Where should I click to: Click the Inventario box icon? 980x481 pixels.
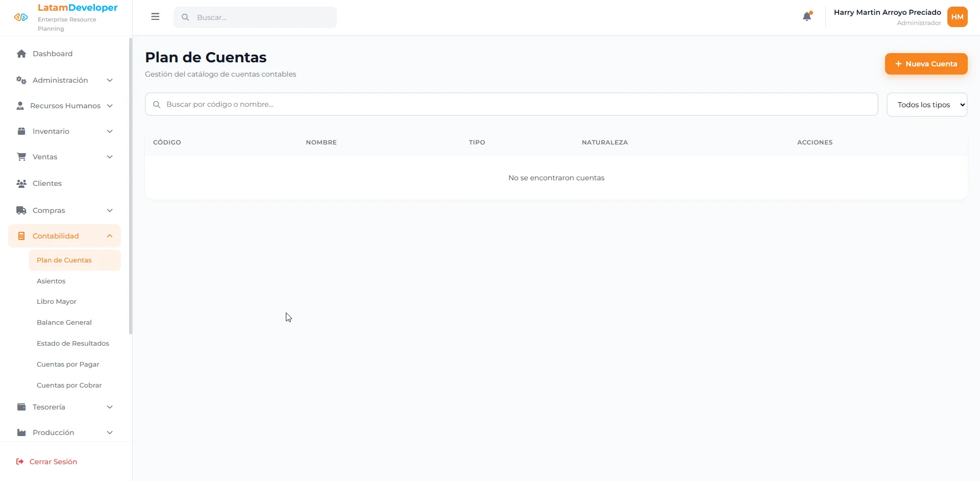pos(21,131)
